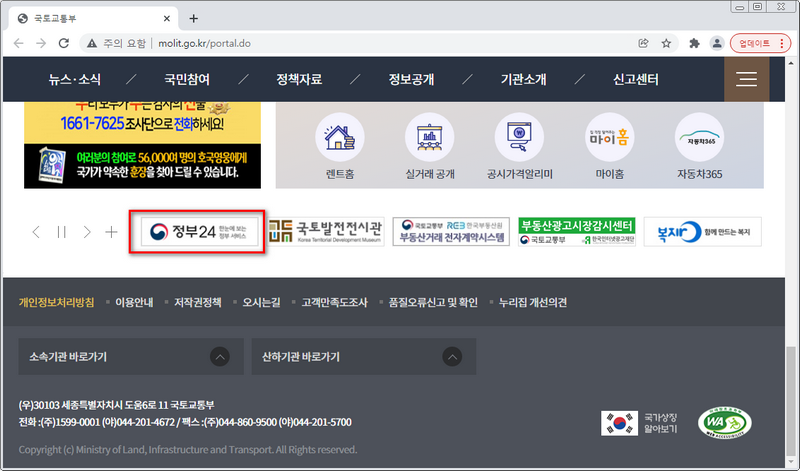Open 정책자료 menu

pyautogui.click(x=299, y=79)
